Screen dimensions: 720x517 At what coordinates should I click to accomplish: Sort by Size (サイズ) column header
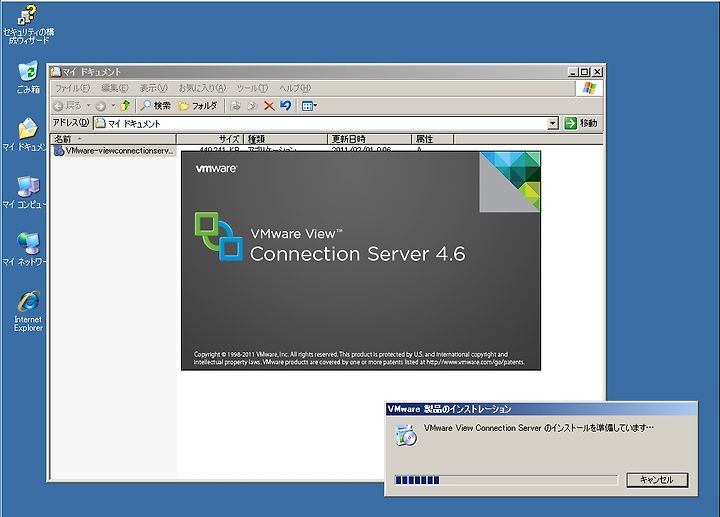point(210,139)
